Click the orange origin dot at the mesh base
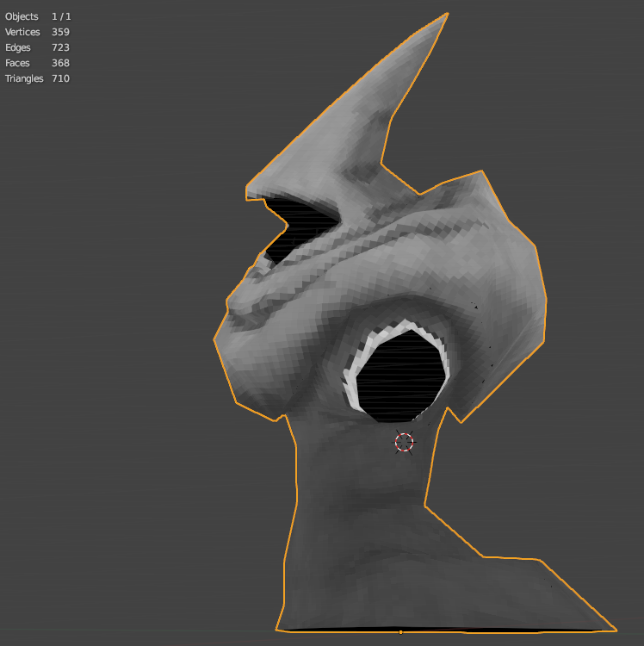Viewport: 644px width, 646px height. pyautogui.click(x=400, y=632)
